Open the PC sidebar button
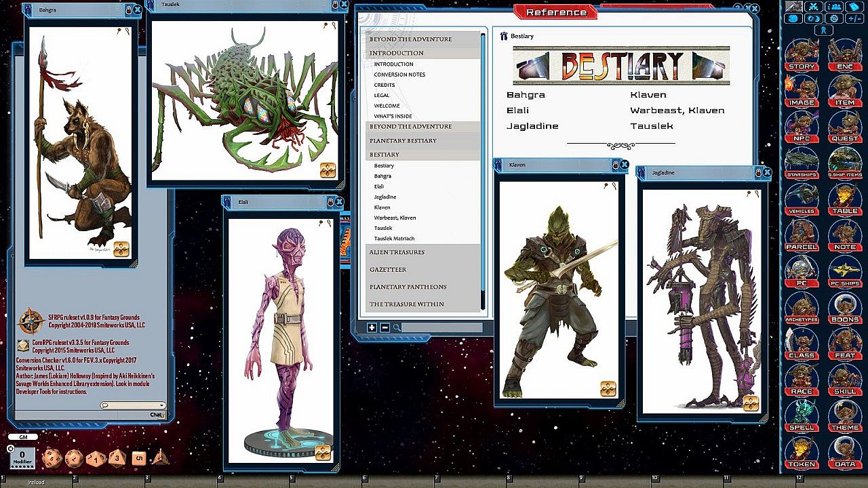 coord(802,271)
